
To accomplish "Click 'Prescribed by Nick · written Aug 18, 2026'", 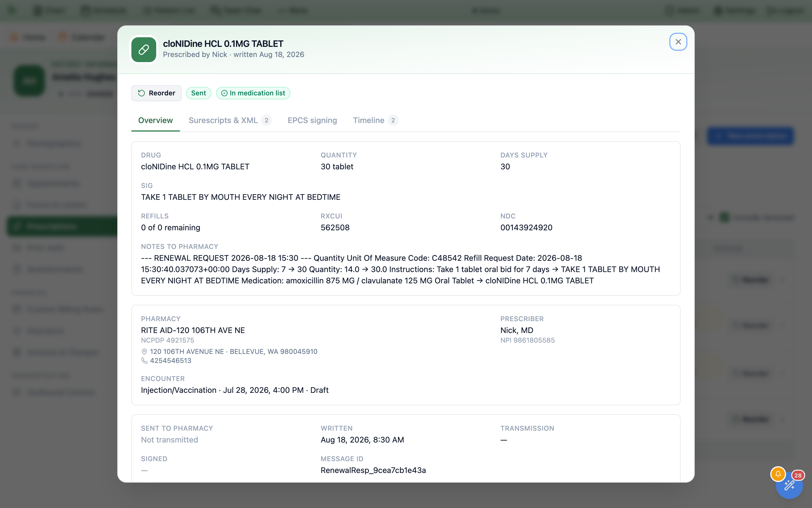I will pyautogui.click(x=233, y=54).
